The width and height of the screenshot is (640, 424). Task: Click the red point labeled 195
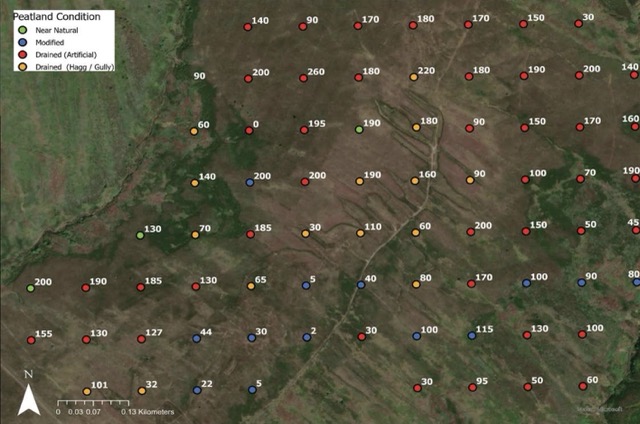[x=304, y=130]
